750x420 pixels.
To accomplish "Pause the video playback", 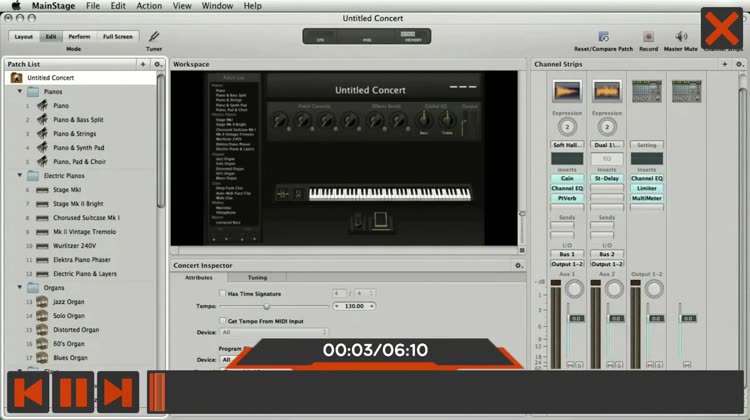I will click(73, 392).
